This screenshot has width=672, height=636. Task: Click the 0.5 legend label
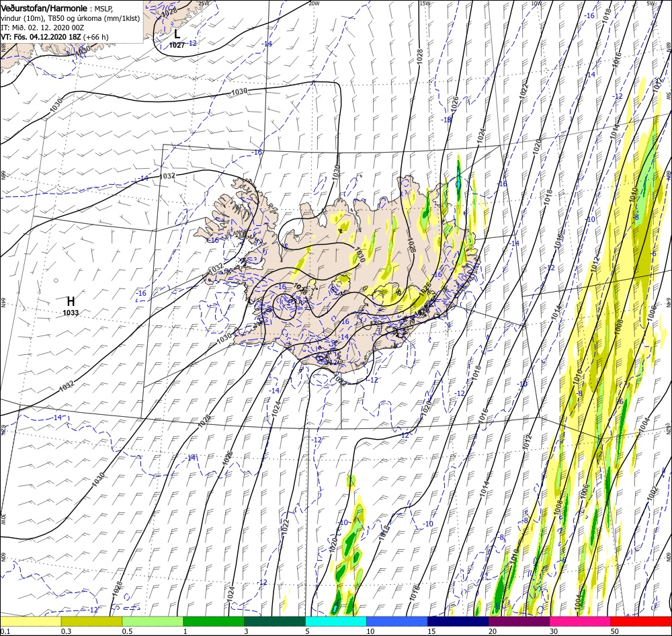tap(127, 631)
